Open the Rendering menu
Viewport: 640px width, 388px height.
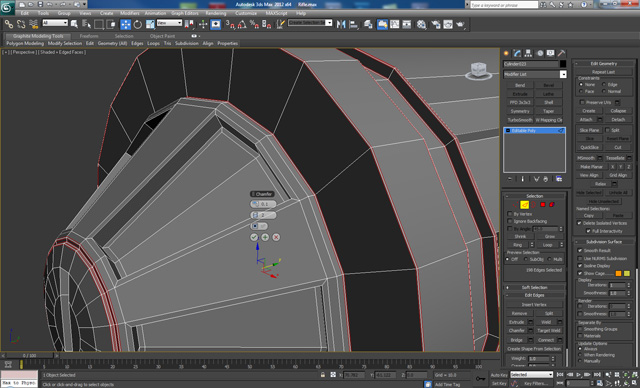tap(216, 13)
